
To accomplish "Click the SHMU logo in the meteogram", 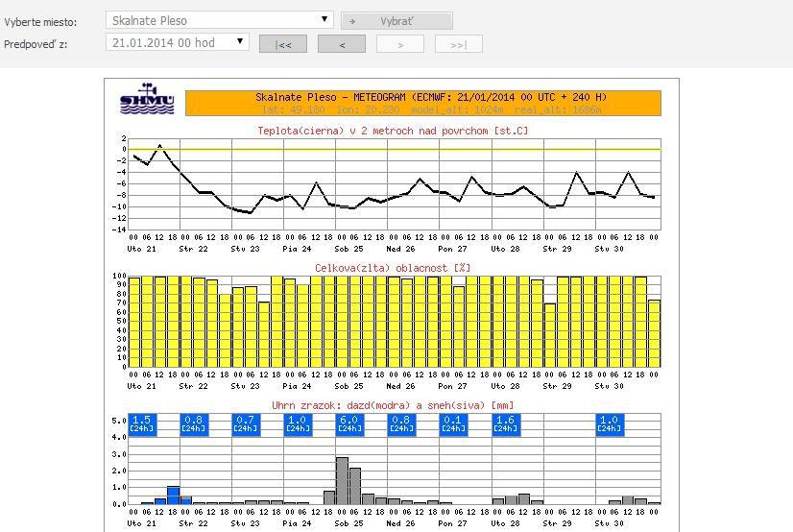I will tap(147, 101).
